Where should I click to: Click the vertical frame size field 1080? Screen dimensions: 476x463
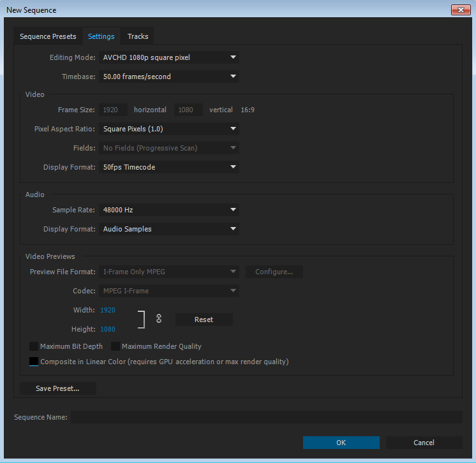click(188, 110)
